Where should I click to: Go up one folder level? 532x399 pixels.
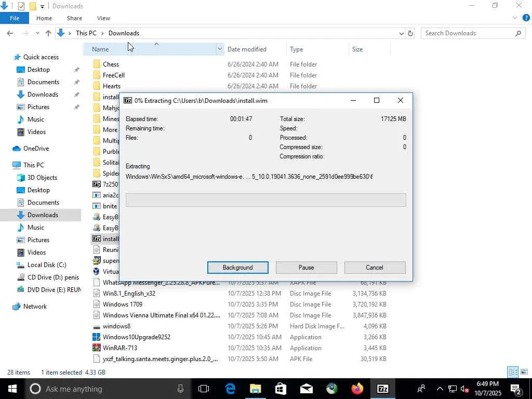pyautogui.click(x=48, y=33)
